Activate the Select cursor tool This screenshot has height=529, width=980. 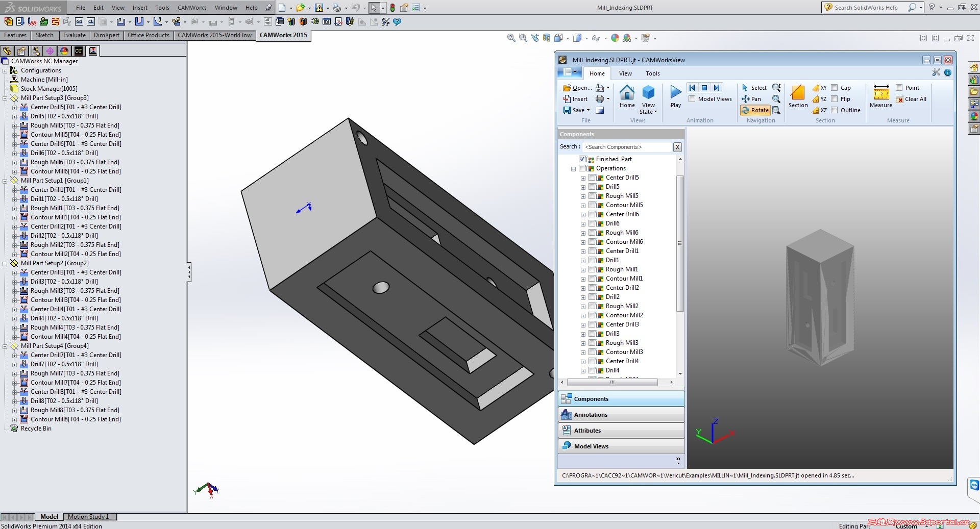tap(754, 88)
